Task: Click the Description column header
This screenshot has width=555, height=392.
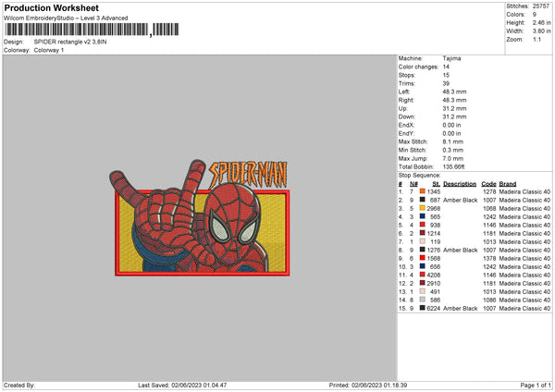Action: [460, 183]
